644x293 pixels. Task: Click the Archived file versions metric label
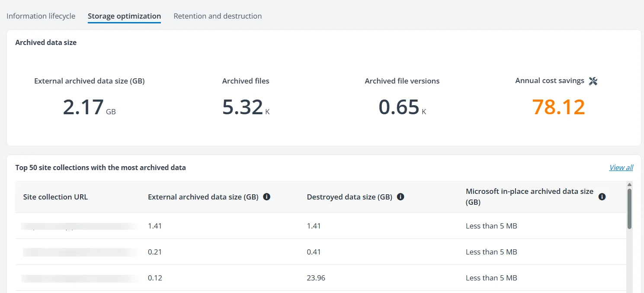coord(402,81)
